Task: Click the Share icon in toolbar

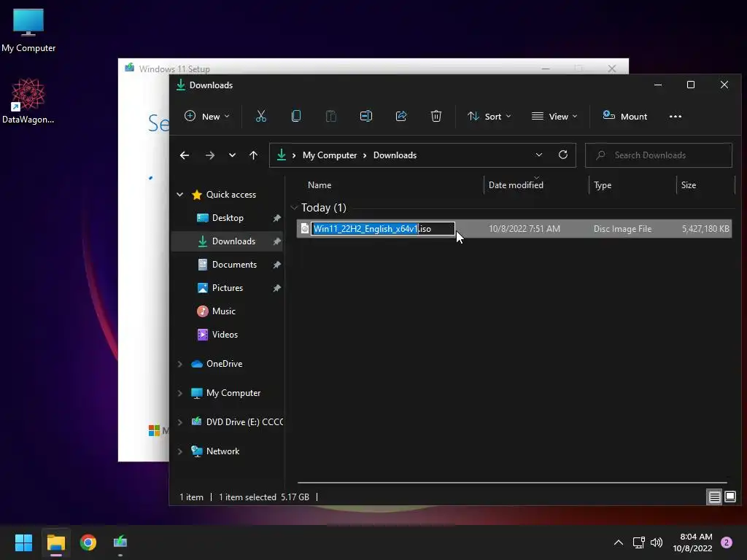Action: pyautogui.click(x=401, y=116)
